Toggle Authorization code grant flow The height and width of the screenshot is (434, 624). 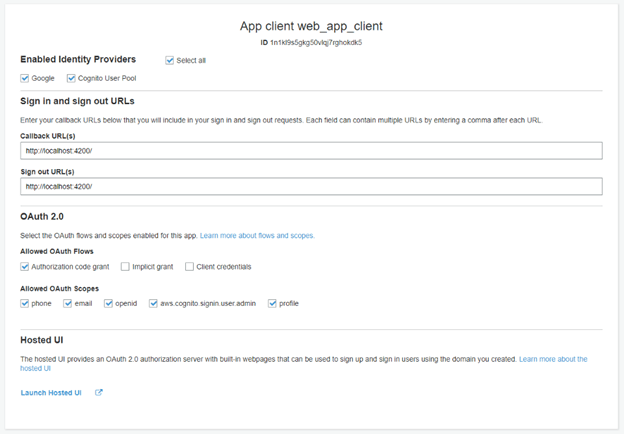pyautogui.click(x=25, y=267)
